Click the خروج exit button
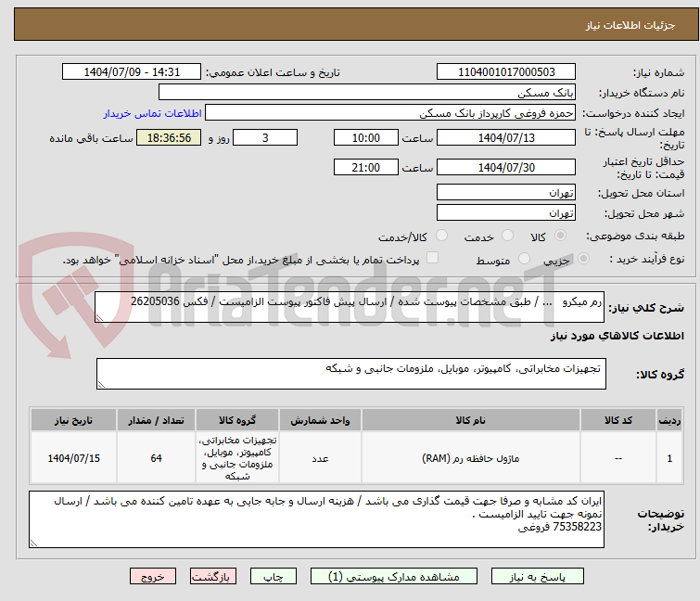Viewport: 700px width, 601px height. pyautogui.click(x=153, y=577)
